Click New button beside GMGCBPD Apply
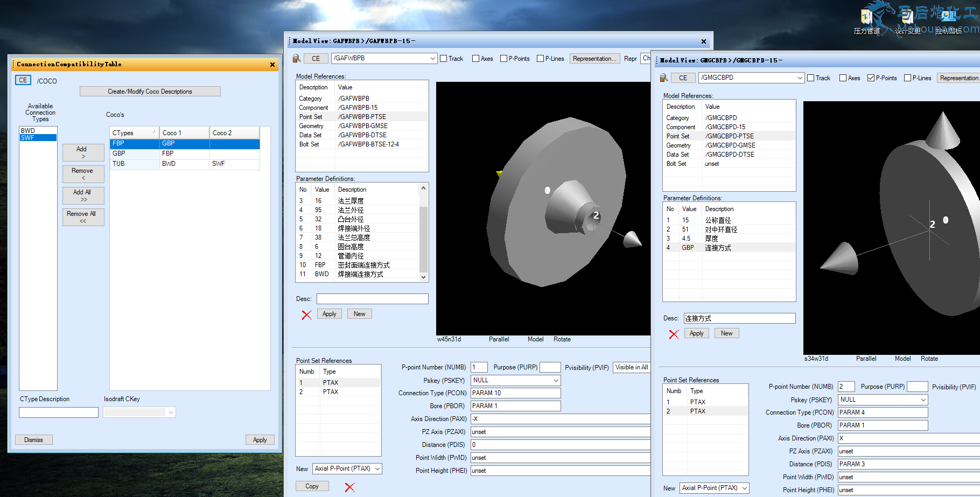This screenshot has width=980, height=497. 727,333
